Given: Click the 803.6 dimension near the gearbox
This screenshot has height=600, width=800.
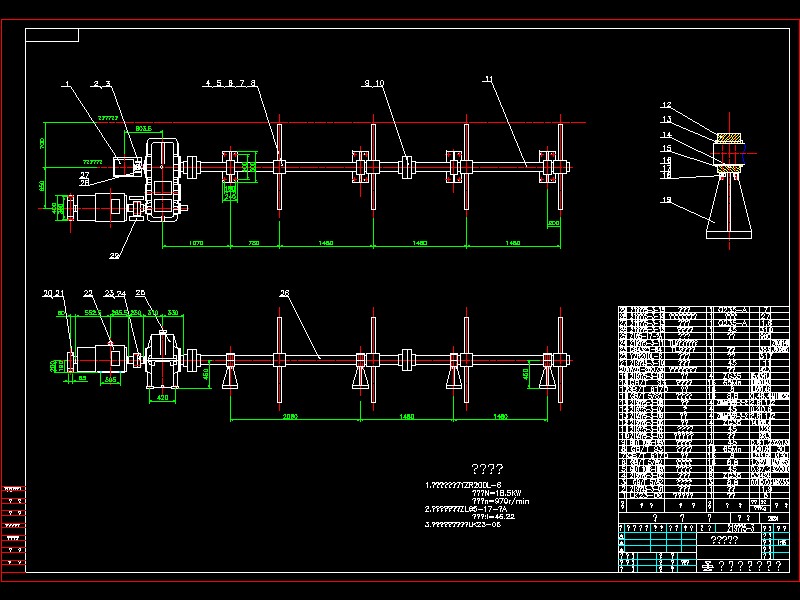Looking at the screenshot, I should (144, 127).
